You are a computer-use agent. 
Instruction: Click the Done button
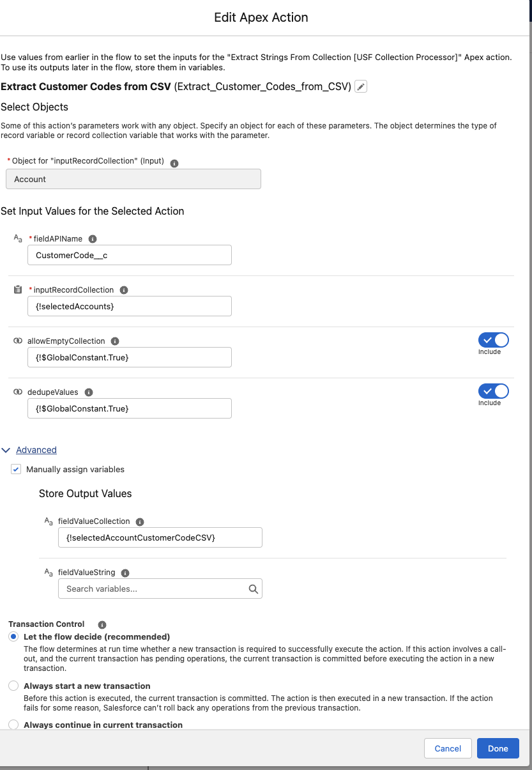498,748
